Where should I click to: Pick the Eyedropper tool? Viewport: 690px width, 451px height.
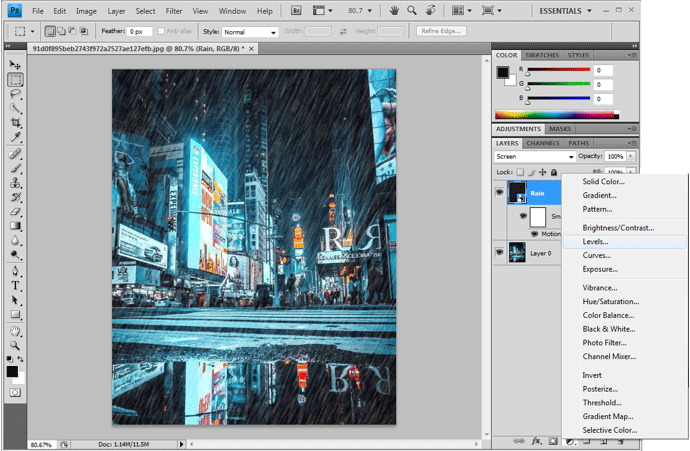tap(15, 137)
